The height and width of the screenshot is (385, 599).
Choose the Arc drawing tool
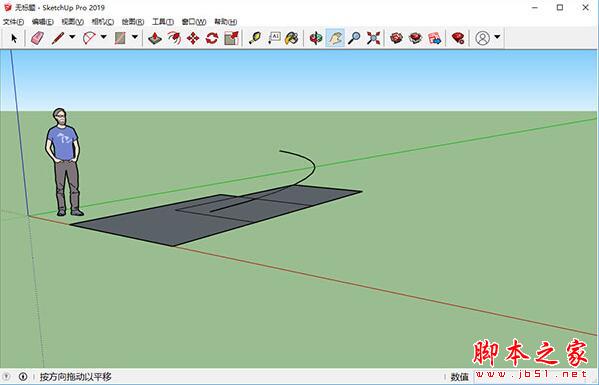click(x=89, y=38)
